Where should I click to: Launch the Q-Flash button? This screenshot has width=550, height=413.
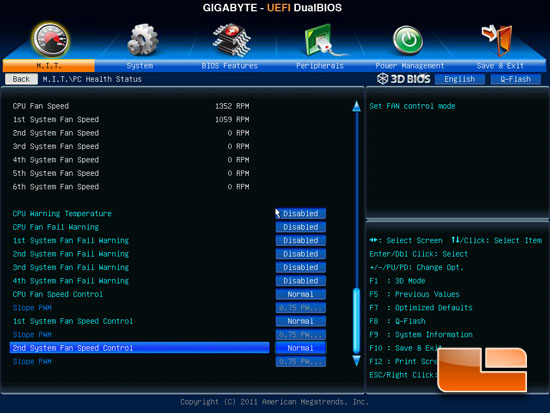[515, 79]
